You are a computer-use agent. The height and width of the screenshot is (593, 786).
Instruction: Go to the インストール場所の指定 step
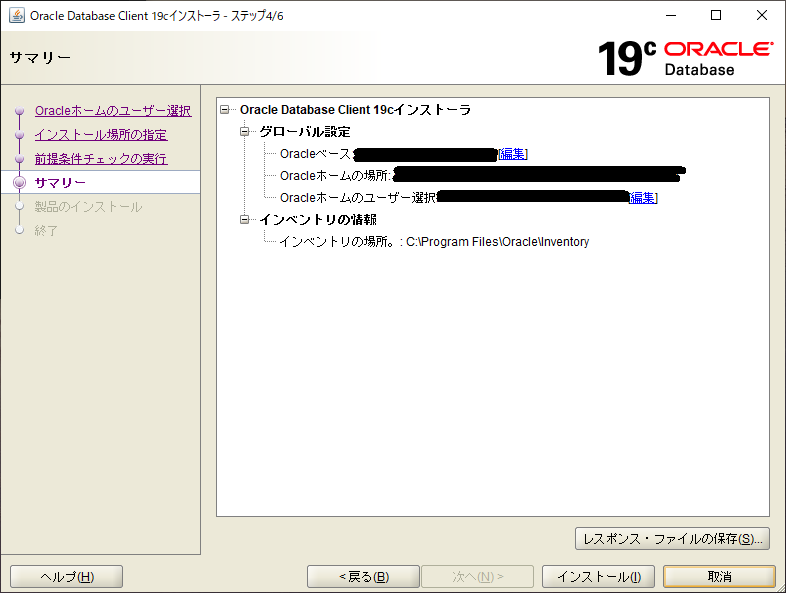click(x=101, y=135)
